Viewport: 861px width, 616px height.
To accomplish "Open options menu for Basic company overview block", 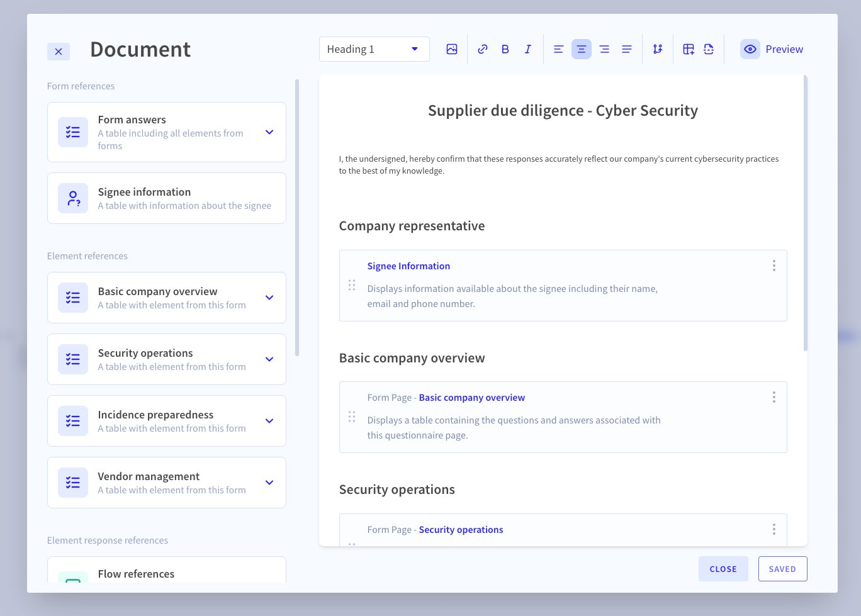I will [774, 397].
